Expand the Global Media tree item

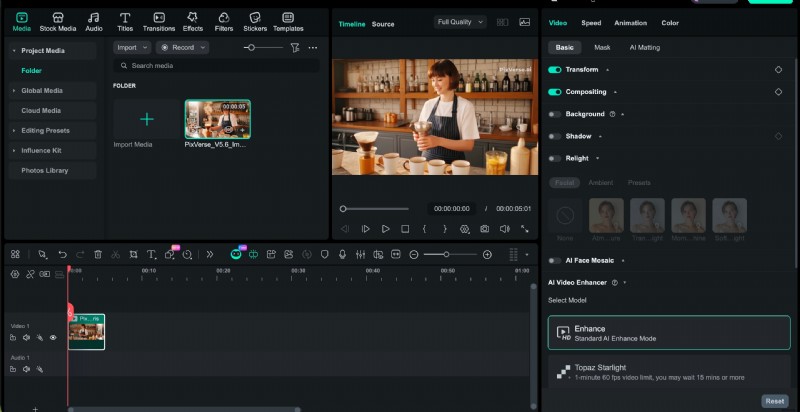click(x=14, y=91)
